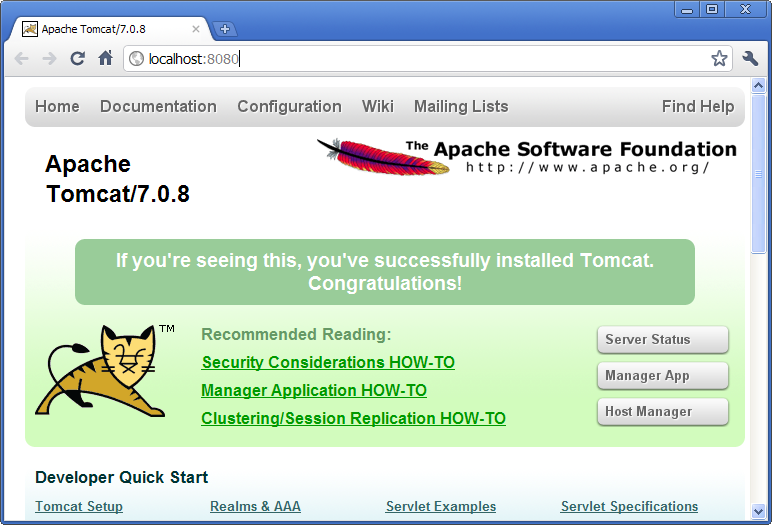Close the browser window

pos(745,9)
